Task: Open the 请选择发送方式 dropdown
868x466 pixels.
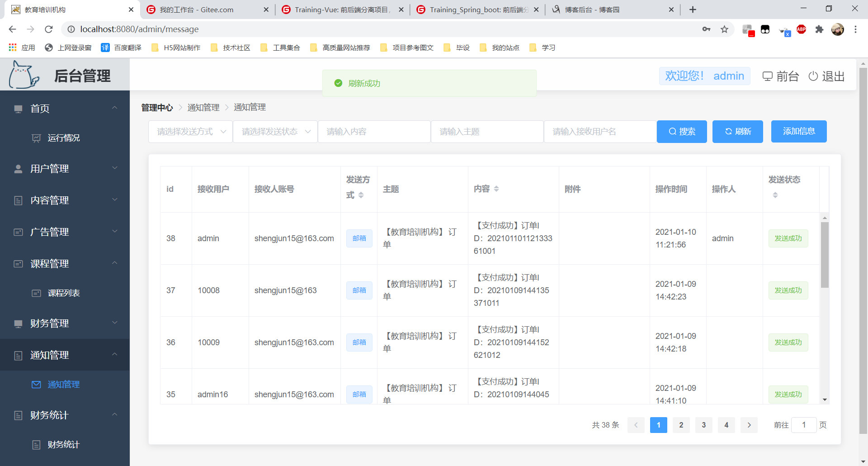Action: click(190, 132)
